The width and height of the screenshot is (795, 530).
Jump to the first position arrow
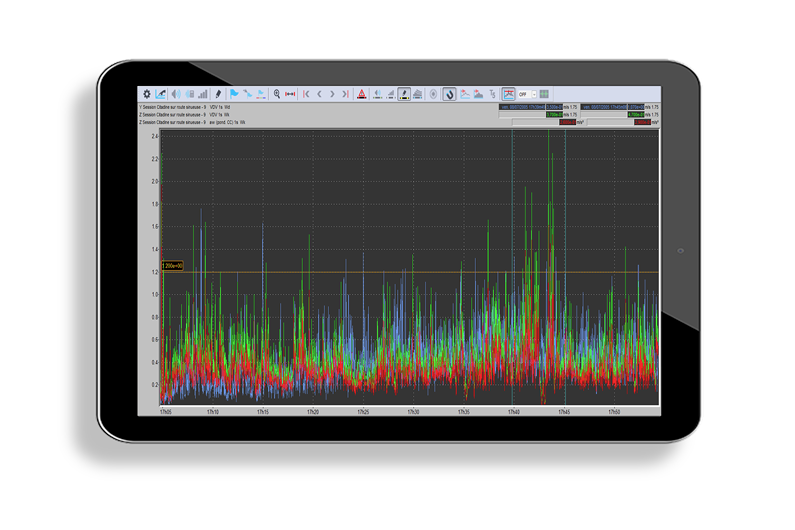coord(307,94)
